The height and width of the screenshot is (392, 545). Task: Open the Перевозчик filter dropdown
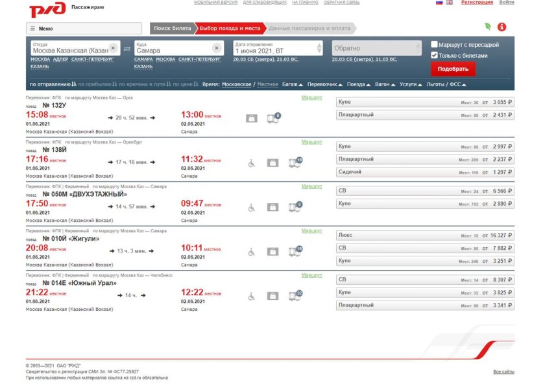pos(325,84)
